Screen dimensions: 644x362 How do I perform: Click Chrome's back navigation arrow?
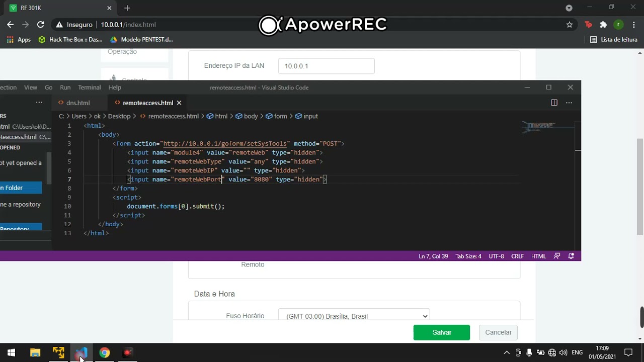tap(11, 25)
